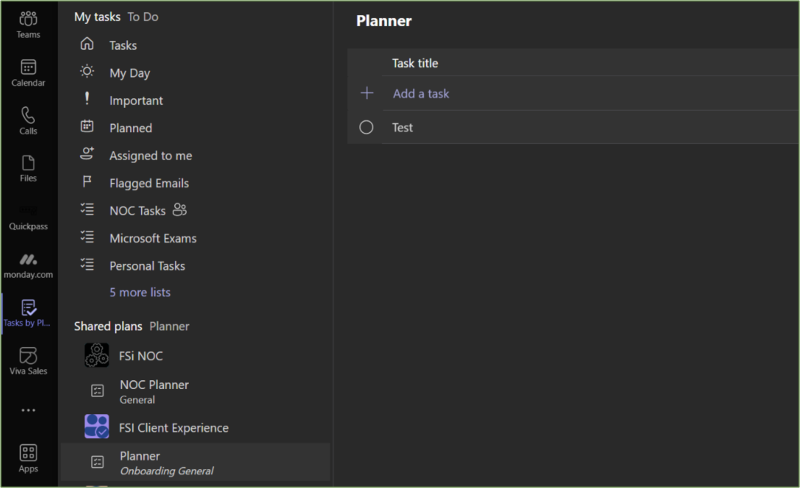Click the shared people icon on NOC Tasks
This screenshot has width=800, height=488.
180,210
